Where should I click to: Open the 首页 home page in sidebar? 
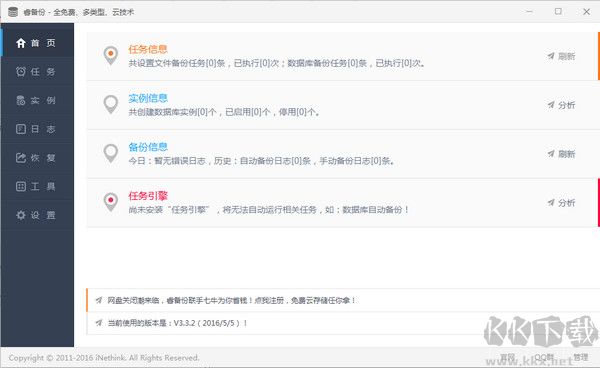point(37,43)
